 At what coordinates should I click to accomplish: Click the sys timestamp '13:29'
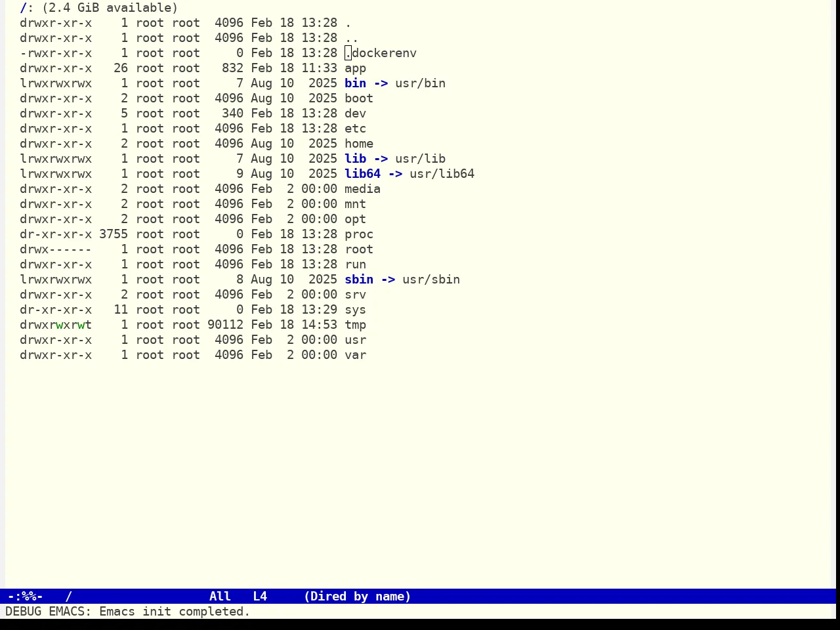tap(319, 310)
